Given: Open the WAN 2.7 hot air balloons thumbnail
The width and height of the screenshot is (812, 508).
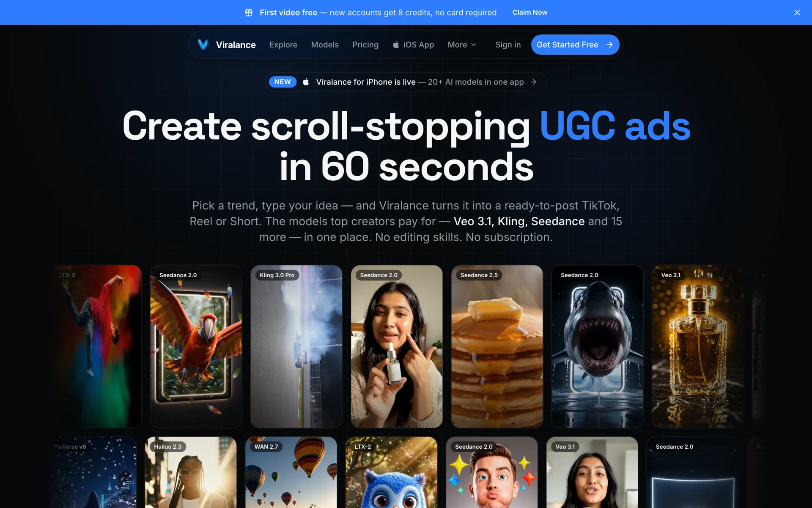Looking at the screenshot, I should pos(291,472).
